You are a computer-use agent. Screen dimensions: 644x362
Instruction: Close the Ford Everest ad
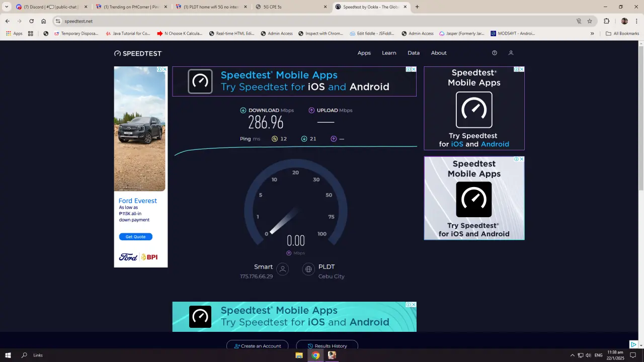[x=165, y=69]
